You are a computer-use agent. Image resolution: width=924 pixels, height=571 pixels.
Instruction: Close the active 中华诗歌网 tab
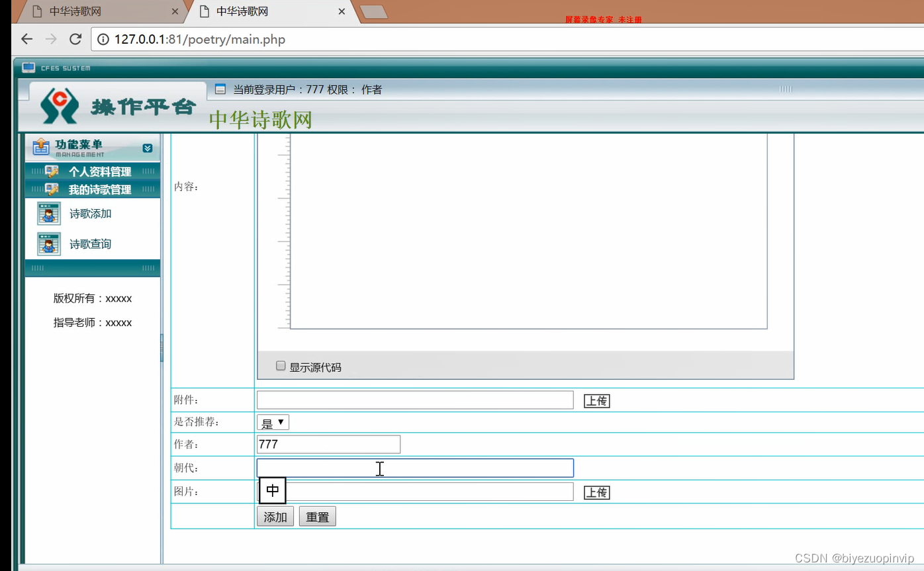click(x=342, y=11)
